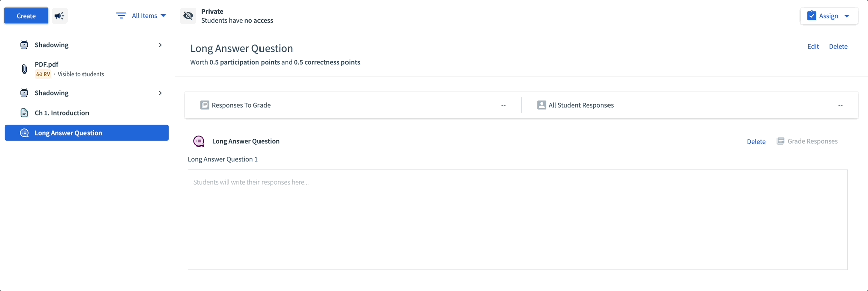Click the private visibility crossed-eye icon
This screenshot has height=291, width=868.
point(188,16)
